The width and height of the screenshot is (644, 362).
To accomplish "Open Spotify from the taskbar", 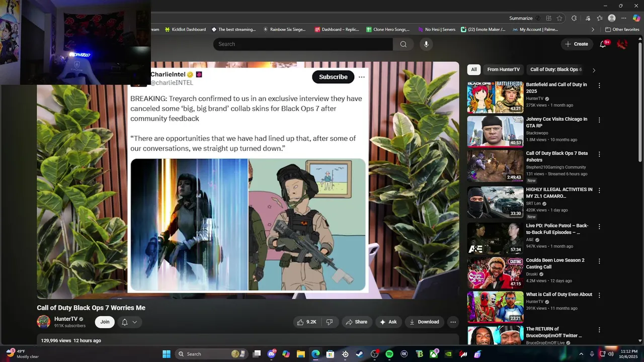I will point(389,354).
